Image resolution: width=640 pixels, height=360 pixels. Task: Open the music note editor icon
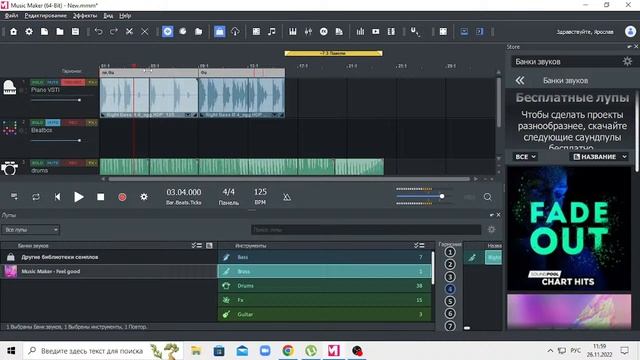pos(272,31)
